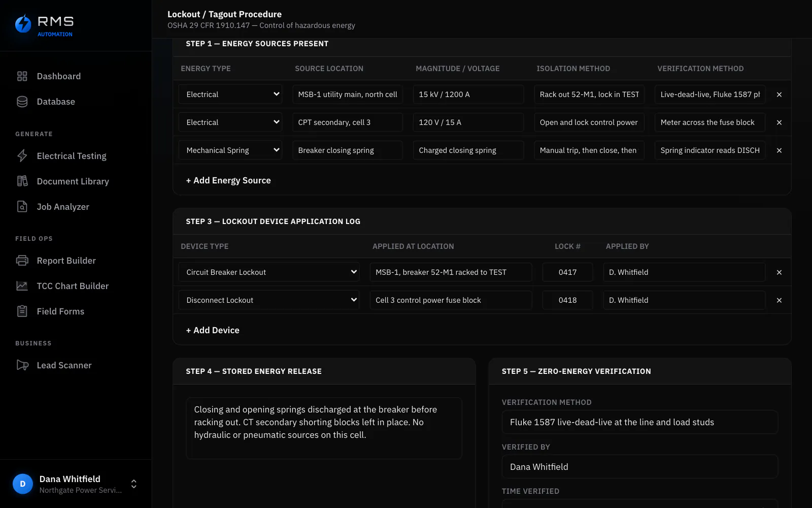
Task: Open the Disconnect Lockout device type dropdown
Action: [x=269, y=300]
